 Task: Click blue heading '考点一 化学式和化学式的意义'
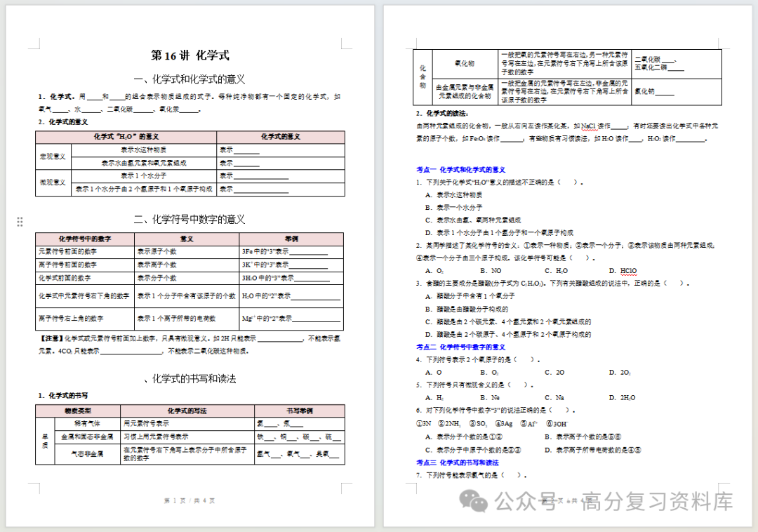[460, 170]
